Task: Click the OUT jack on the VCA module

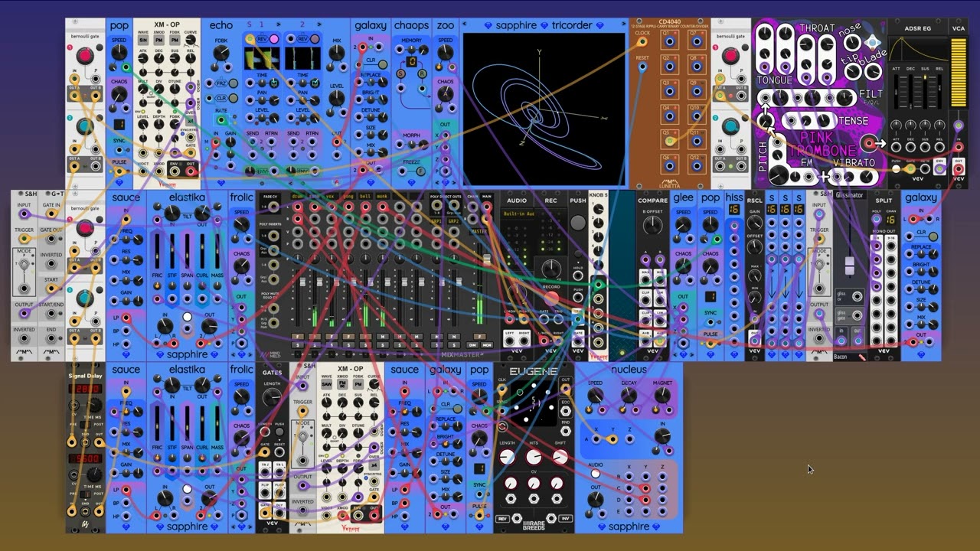Action: (959, 168)
